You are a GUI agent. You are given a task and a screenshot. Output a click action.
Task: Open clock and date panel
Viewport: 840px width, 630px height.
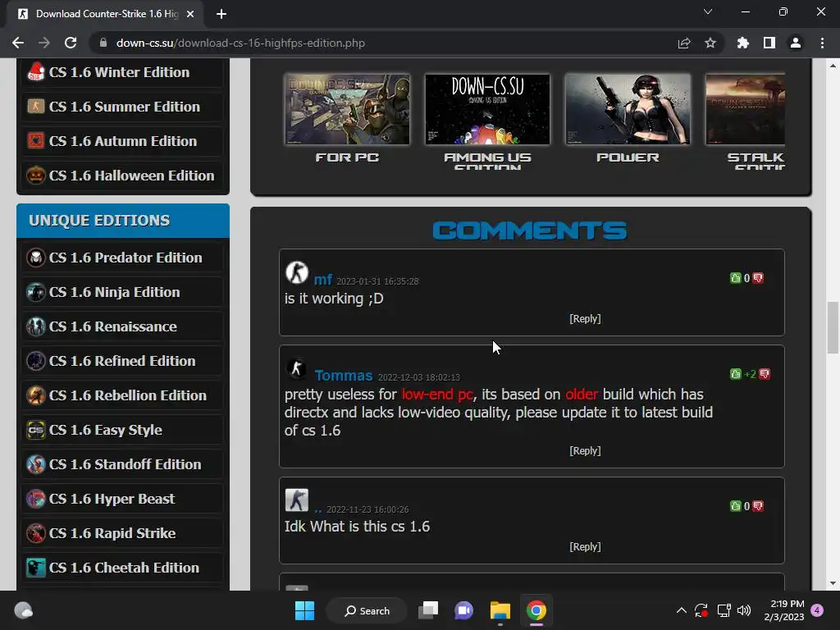pyautogui.click(x=783, y=610)
